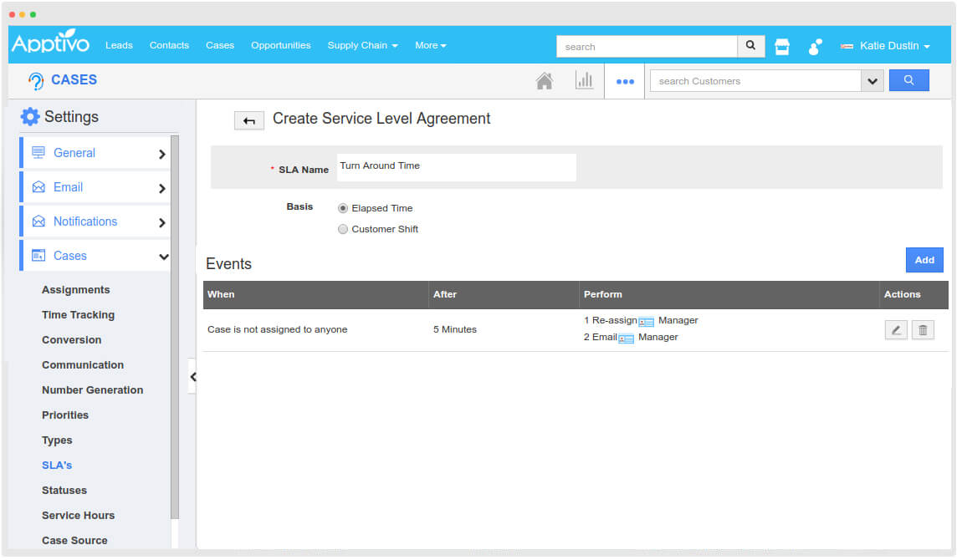This screenshot has height=560, width=962.
Task: Select the Elapsed Time basis option
Action: coord(343,207)
